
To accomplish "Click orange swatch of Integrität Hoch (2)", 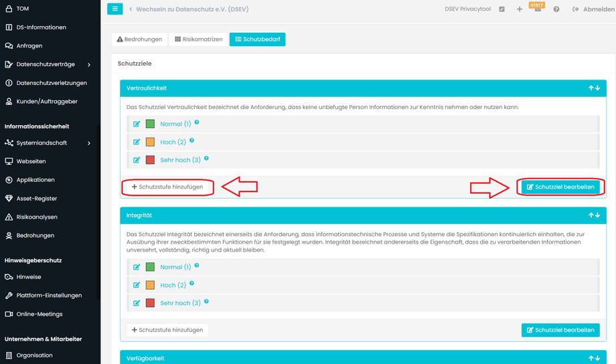I will (x=150, y=285).
